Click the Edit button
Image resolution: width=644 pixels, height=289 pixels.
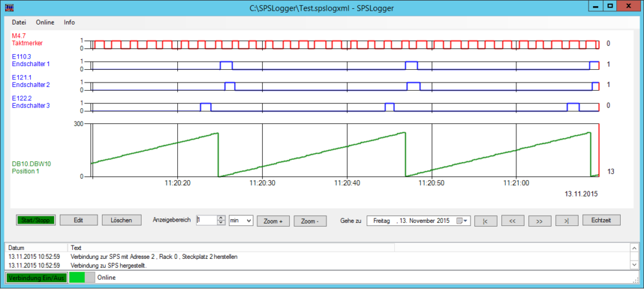point(79,220)
